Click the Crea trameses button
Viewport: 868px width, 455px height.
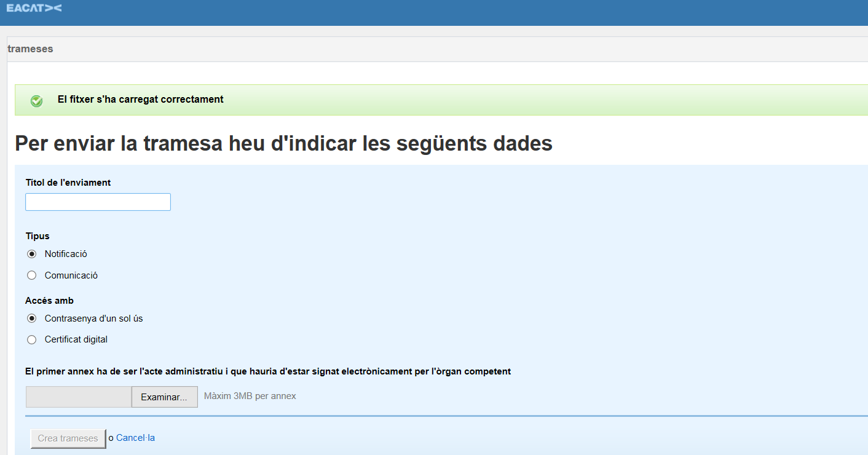[68, 438]
